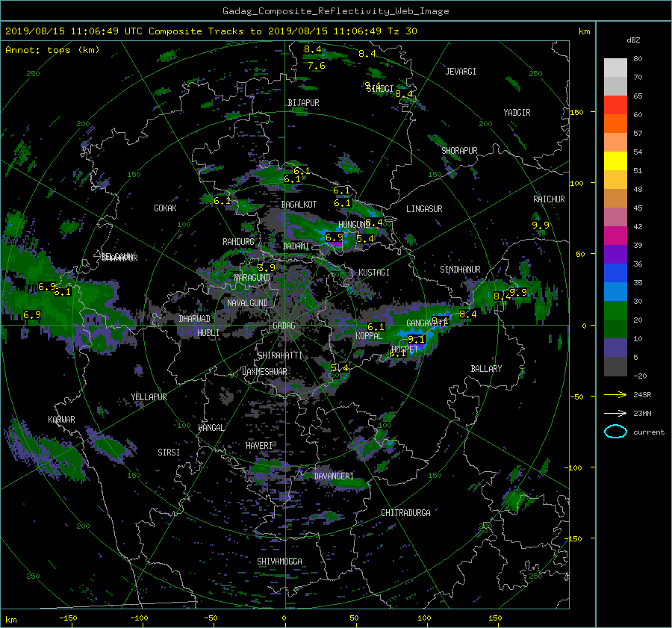Click the NAVALGUND city label

247,303
